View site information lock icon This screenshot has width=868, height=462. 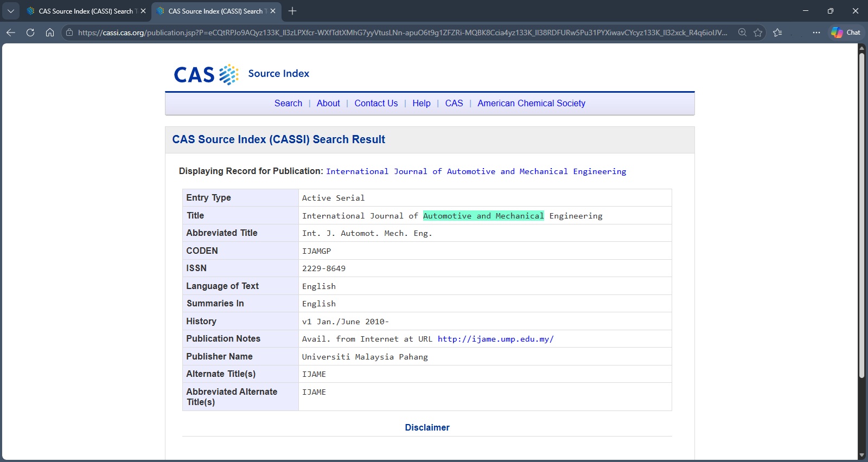point(69,33)
